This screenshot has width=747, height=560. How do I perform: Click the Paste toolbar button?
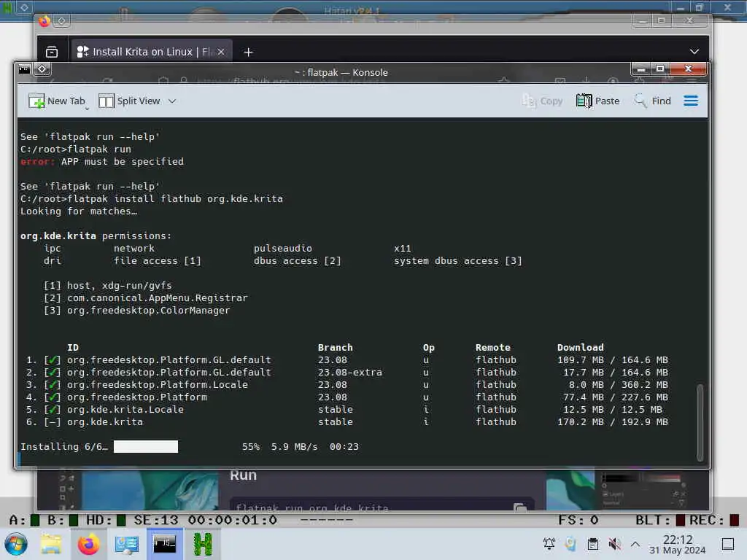click(598, 101)
